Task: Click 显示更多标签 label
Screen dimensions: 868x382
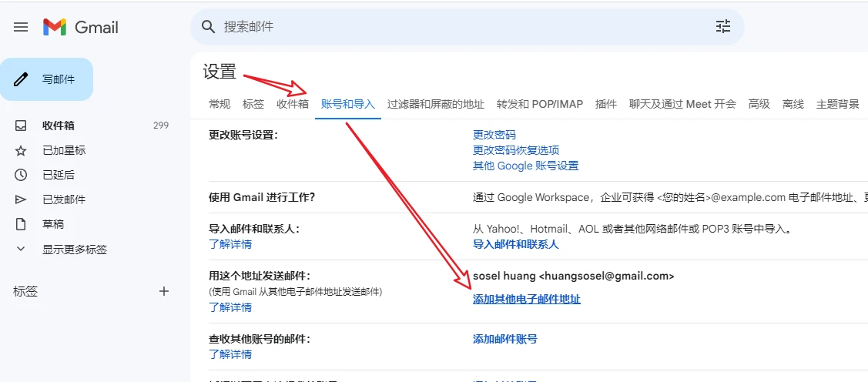Action: pos(75,250)
